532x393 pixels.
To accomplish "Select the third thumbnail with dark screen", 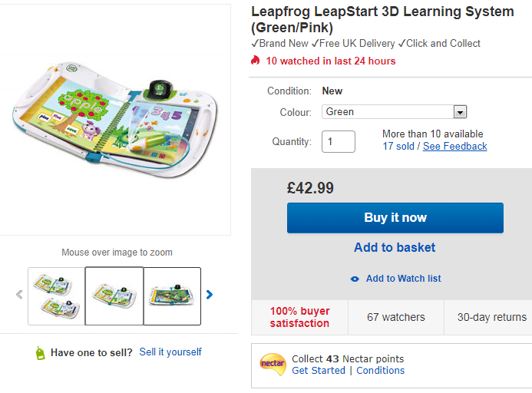I will [x=172, y=296].
